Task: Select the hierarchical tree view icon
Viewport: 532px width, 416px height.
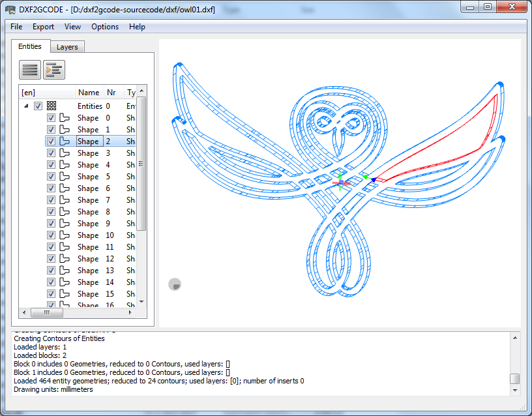Action: click(x=54, y=69)
